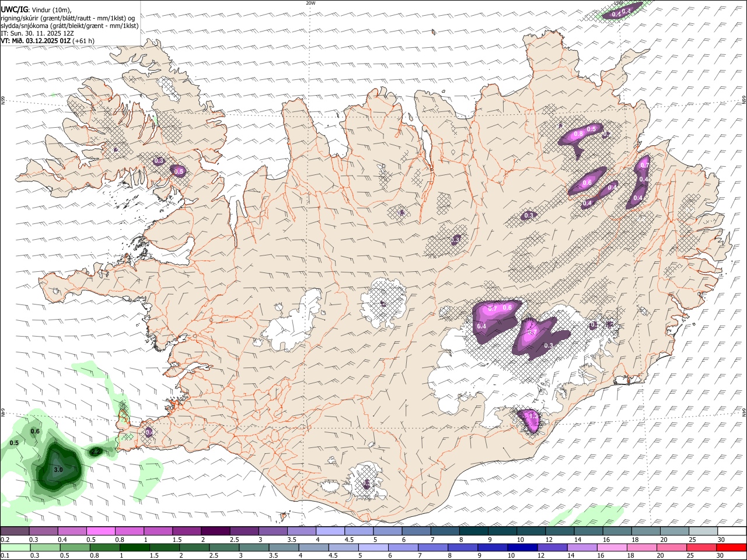This screenshot has width=747, height=560.
Task: Click the 'slydda/snjókoma' snow description line
Action: pos(69,26)
